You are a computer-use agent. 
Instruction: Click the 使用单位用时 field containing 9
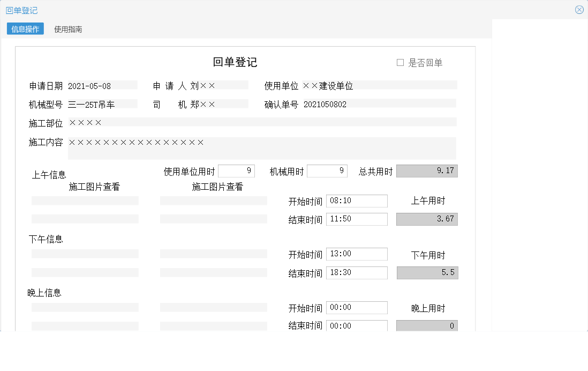point(237,170)
